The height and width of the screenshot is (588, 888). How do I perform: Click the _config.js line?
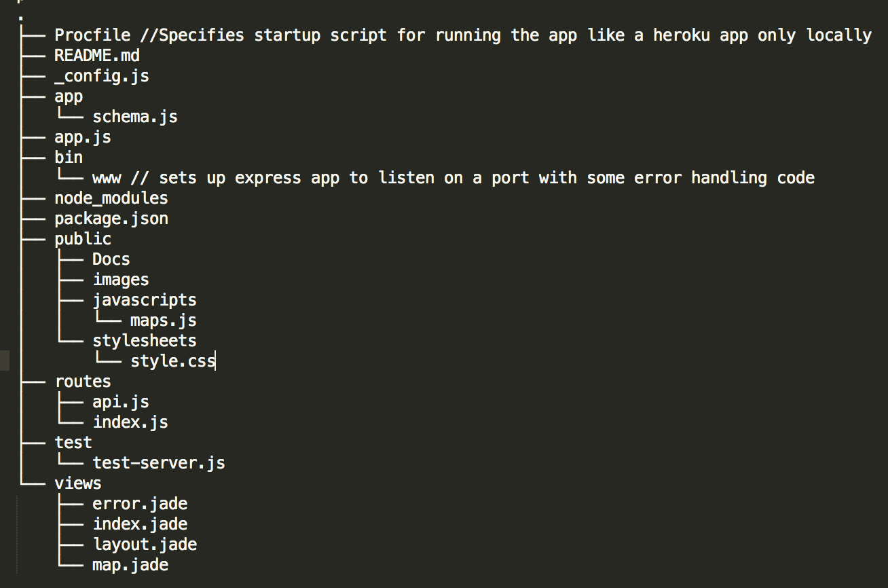tap(101, 76)
